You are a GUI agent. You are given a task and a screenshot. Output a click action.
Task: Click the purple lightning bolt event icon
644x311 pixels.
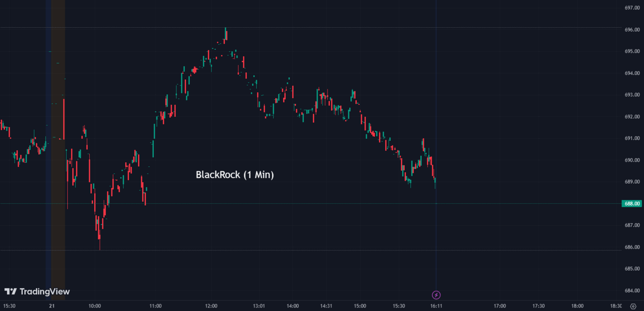coord(436,295)
